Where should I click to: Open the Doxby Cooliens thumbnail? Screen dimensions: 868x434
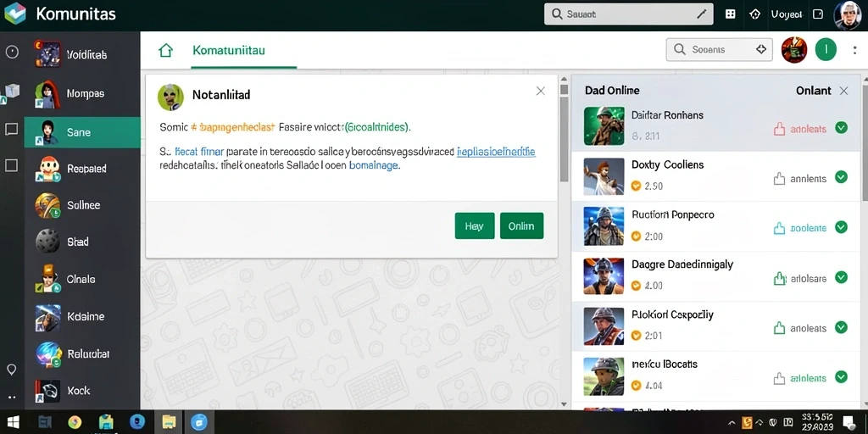[x=604, y=177]
